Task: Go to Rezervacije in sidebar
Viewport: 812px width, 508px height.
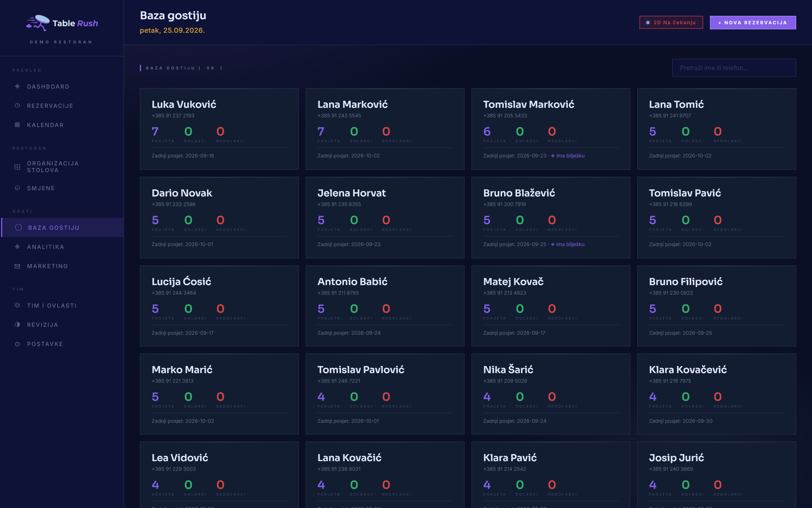Action: click(62, 106)
